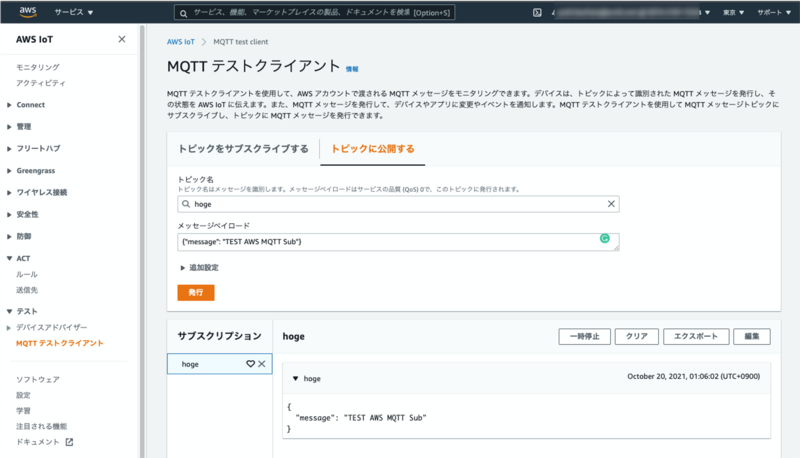Expand the 管理 section
Viewport: 800px width, 458px height.
(19, 126)
